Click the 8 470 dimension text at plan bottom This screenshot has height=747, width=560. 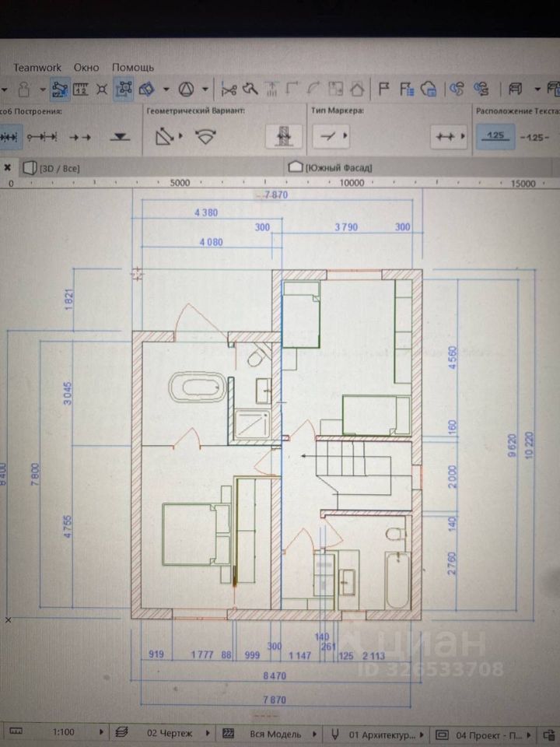pyautogui.click(x=275, y=675)
